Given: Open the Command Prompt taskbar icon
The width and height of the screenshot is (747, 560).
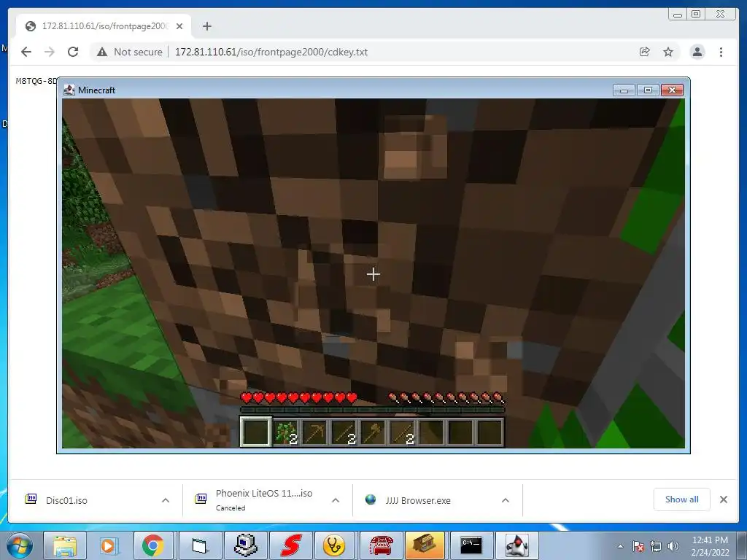Looking at the screenshot, I should pos(471,545).
